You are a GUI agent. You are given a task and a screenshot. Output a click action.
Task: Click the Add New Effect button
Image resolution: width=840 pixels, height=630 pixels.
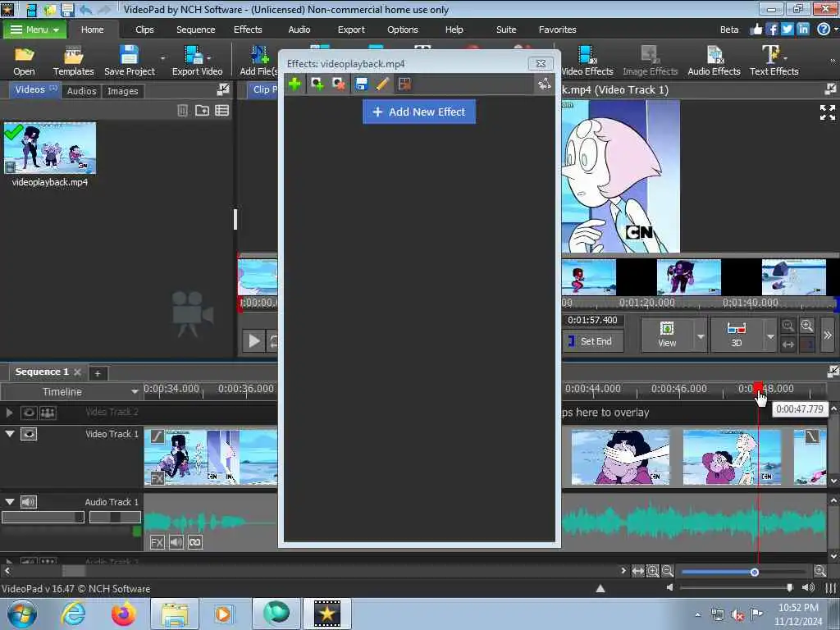coord(419,112)
